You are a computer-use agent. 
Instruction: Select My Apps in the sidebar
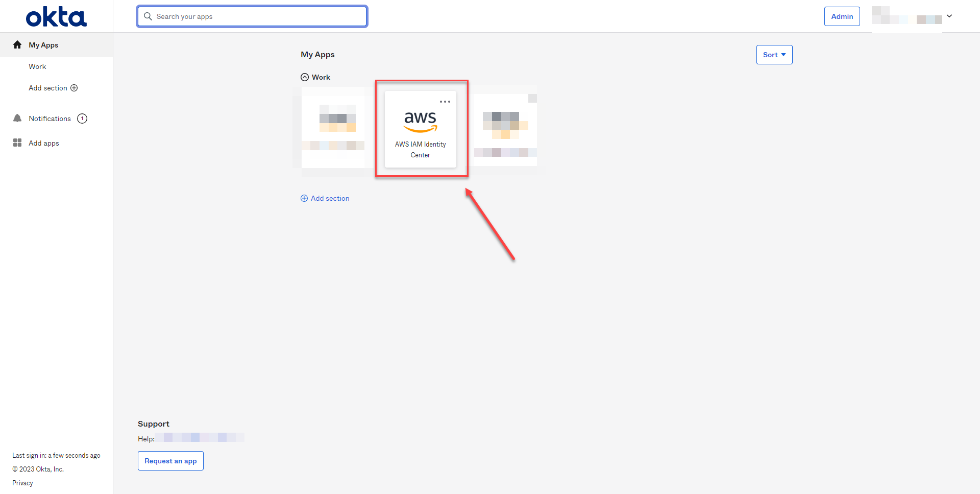56,45
